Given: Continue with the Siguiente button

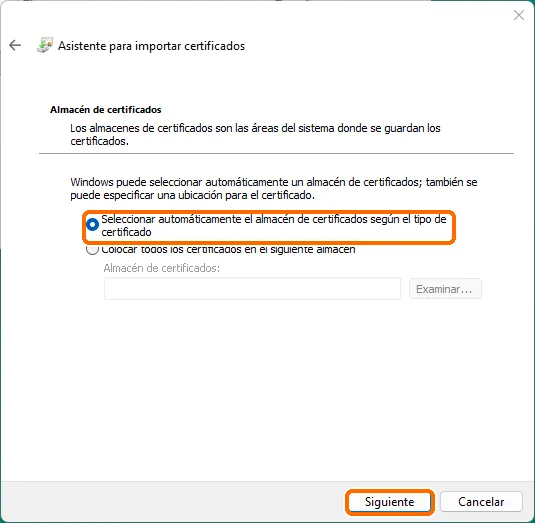Looking at the screenshot, I should (390, 502).
